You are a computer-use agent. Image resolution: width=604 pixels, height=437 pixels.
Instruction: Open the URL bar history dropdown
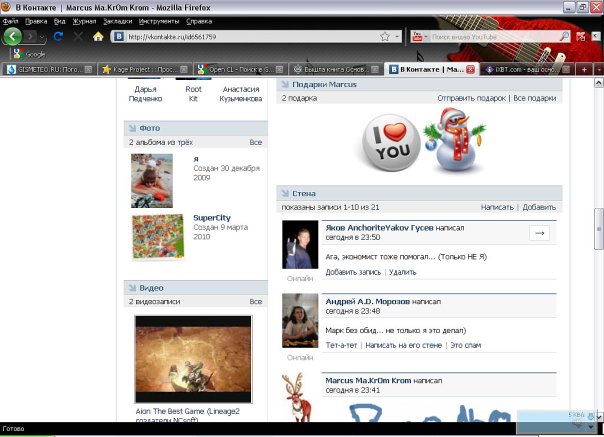click(398, 37)
